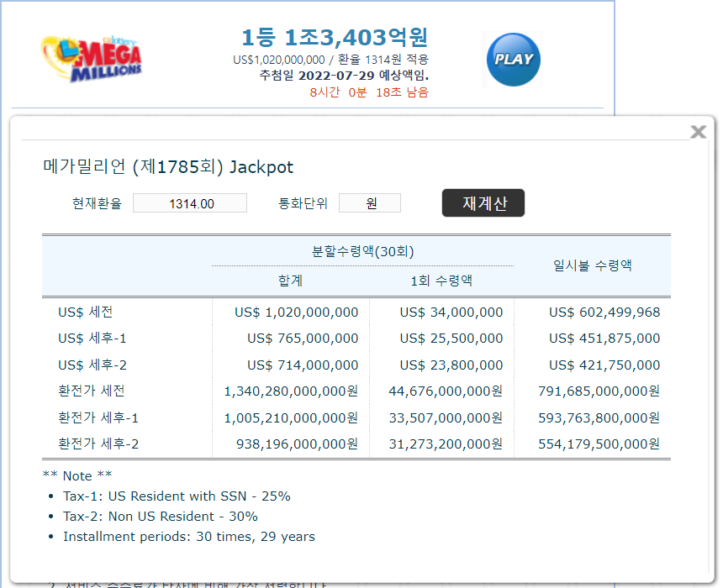This screenshot has width=723, height=588.
Task: Click the 554,179,500,000원 cell
Action: click(599, 444)
